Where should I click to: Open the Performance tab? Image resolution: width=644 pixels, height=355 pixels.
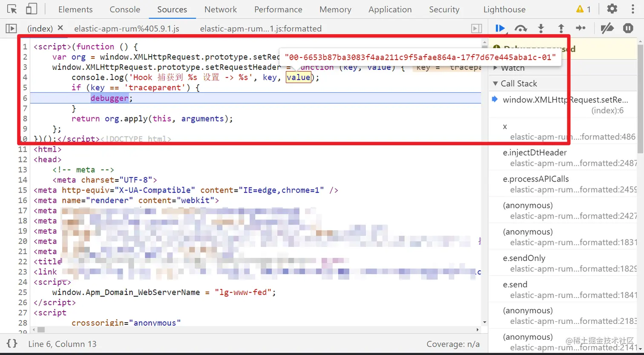(x=278, y=9)
